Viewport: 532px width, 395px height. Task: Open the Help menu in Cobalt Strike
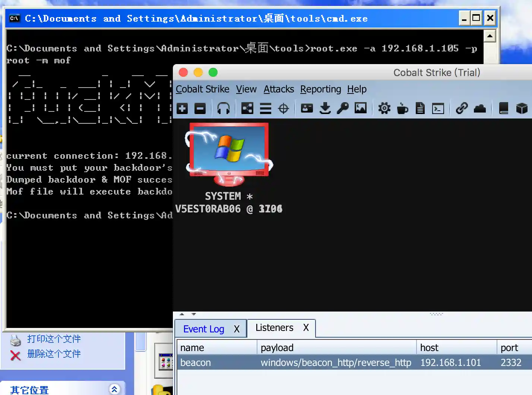tap(357, 89)
